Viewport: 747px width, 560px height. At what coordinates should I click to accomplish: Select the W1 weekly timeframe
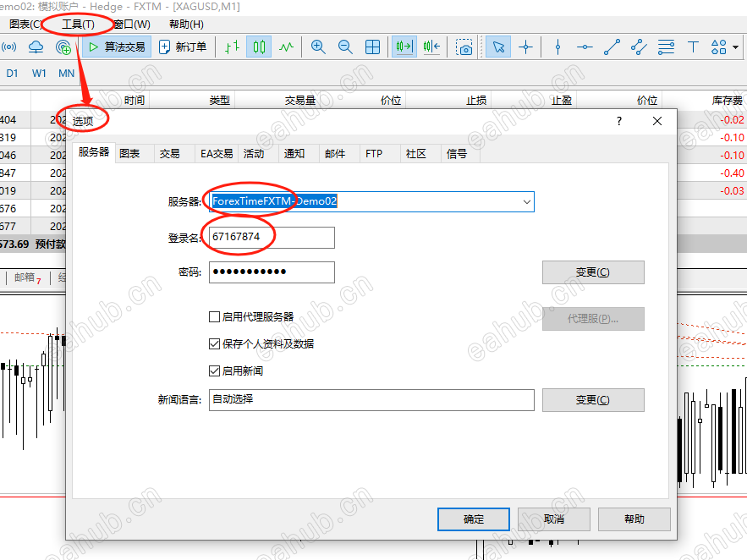[38, 74]
